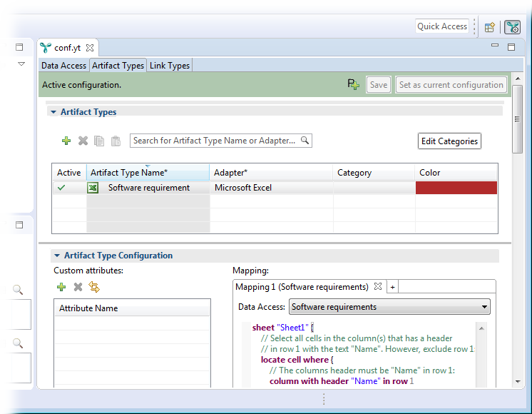Click the Save button

coord(379,84)
